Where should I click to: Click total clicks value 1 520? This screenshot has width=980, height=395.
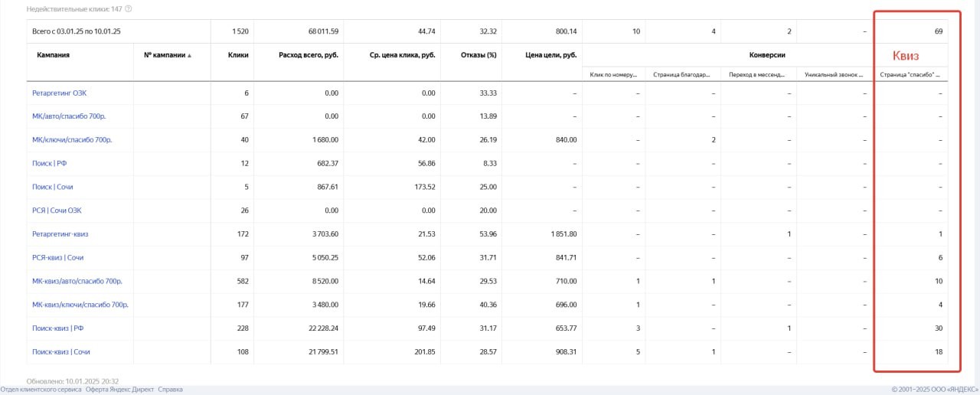[240, 31]
